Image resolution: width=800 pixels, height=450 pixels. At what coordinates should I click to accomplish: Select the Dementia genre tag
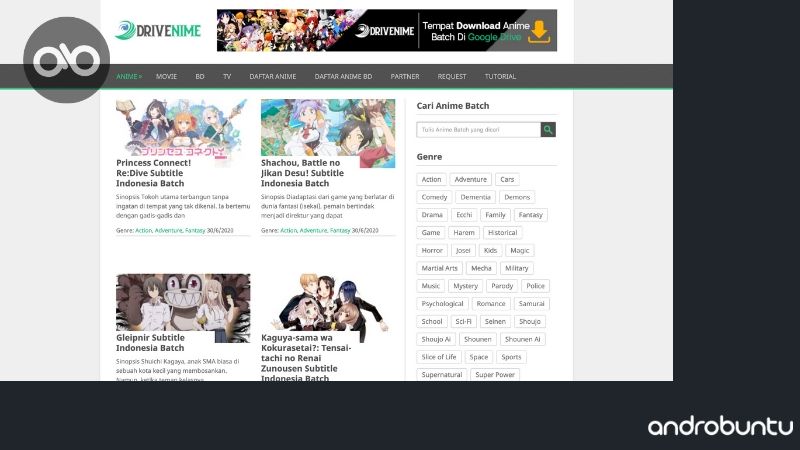pos(476,197)
